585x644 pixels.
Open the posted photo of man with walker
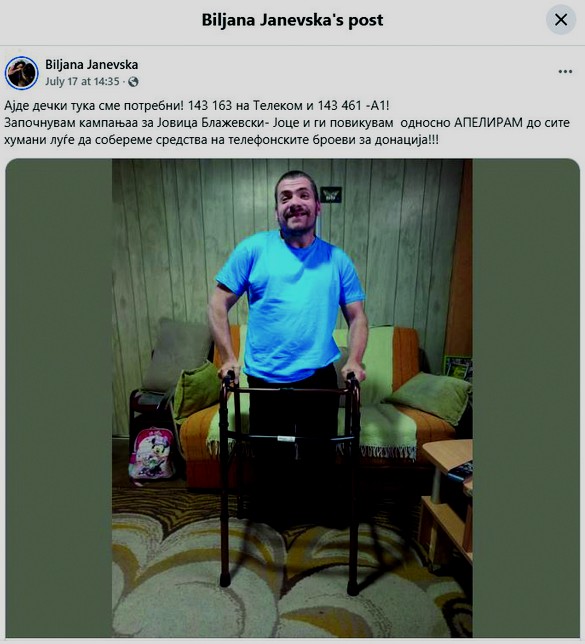[x=292, y=398]
